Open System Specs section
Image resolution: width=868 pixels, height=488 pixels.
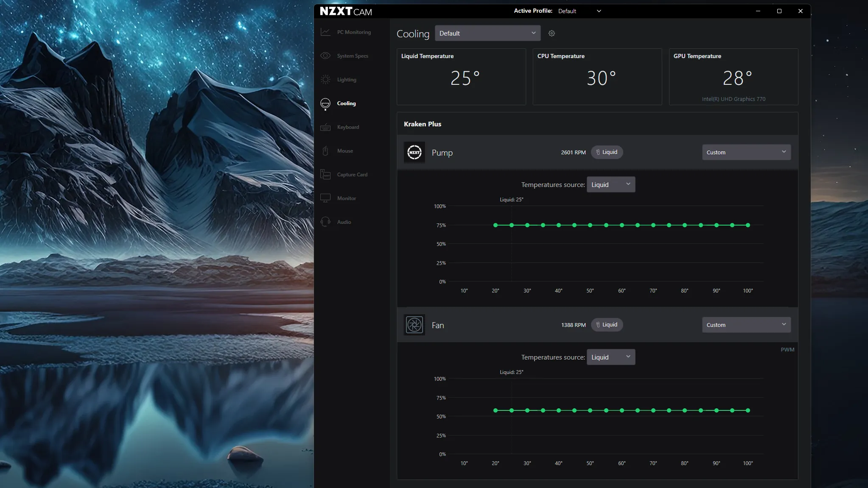click(x=353, y=56)
